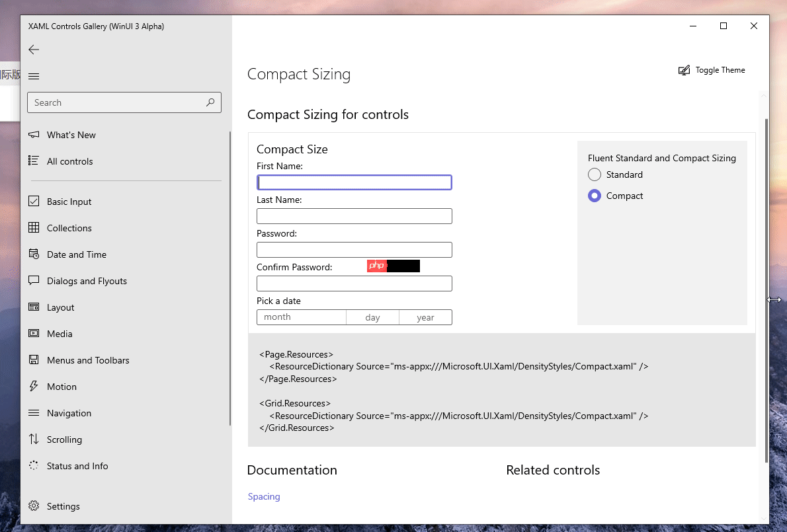The height and width of the screenshot is (532, 787).
Task: Click the Dialogs and Flyouts speech bubble icon
Action: coord(34,280)
